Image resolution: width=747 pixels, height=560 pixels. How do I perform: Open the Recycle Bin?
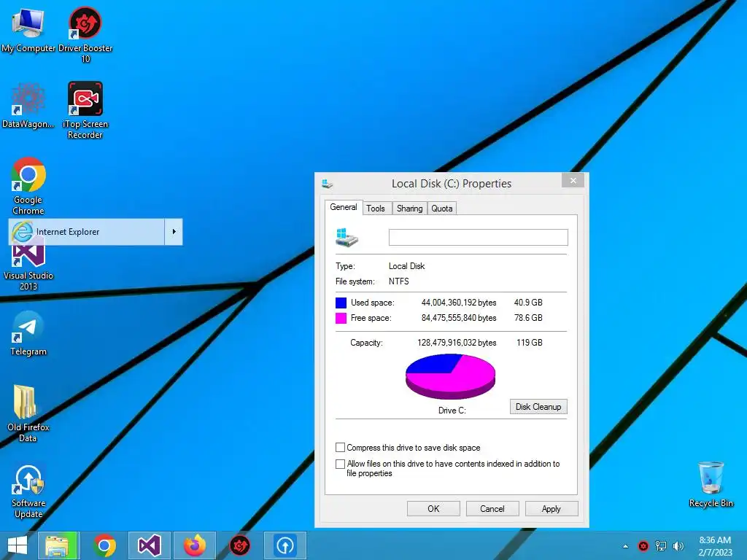click(x=711, y=484)
